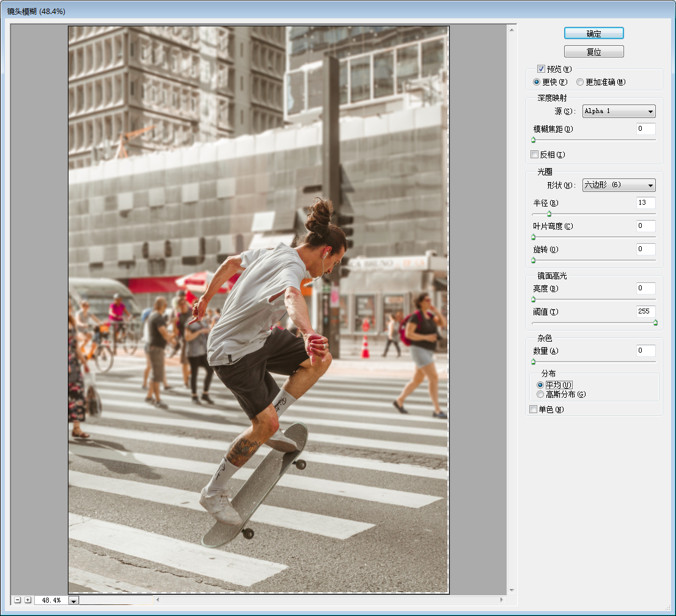Screen dimensions: 676x616
Task: Click the 阈值 threshold slider handle
Action: click(x=655, y=323)
